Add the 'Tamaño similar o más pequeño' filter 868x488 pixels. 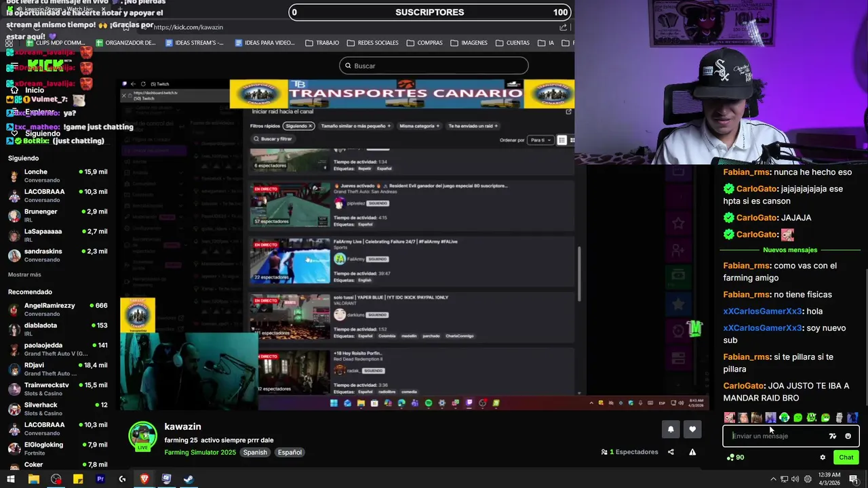[355, 126]
